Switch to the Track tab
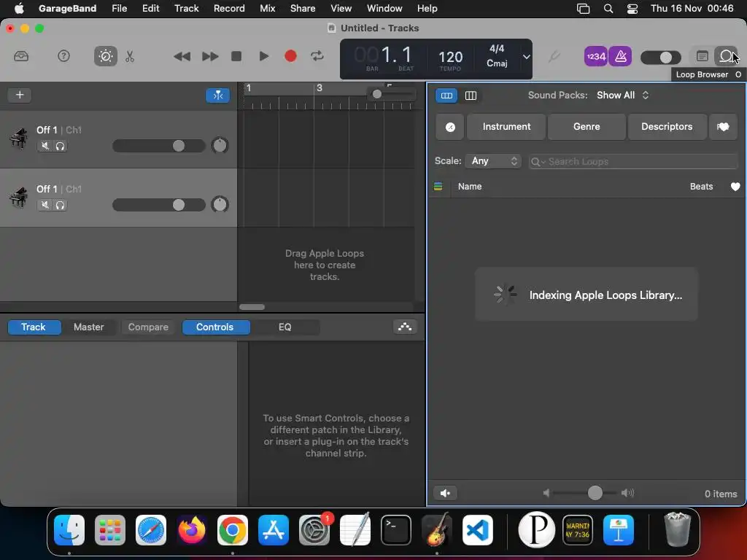The width and height of the screenshot is (747, 560). click(34, 327)
